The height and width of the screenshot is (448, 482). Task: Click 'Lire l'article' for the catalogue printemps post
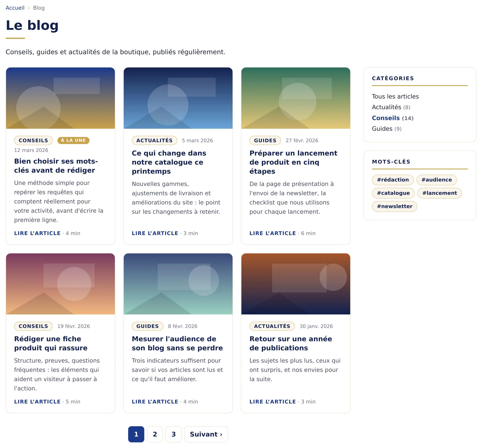click(x=155, y=233)
